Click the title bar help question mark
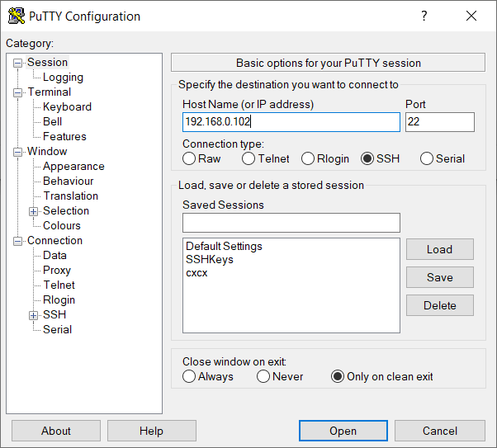The height and width of the screenshot is (448, 497). click(x=424, y=17)
